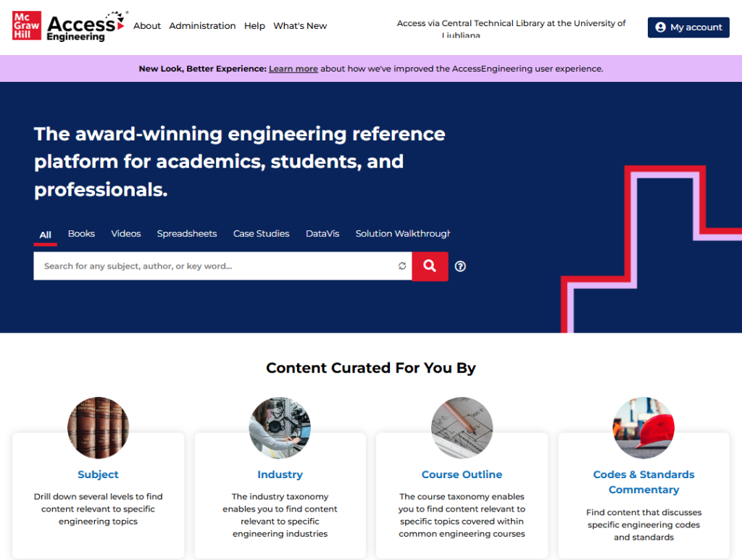Click the refresh icon inside search box
This screenshot has width=742, height=560.
click(x=402, y=266)
